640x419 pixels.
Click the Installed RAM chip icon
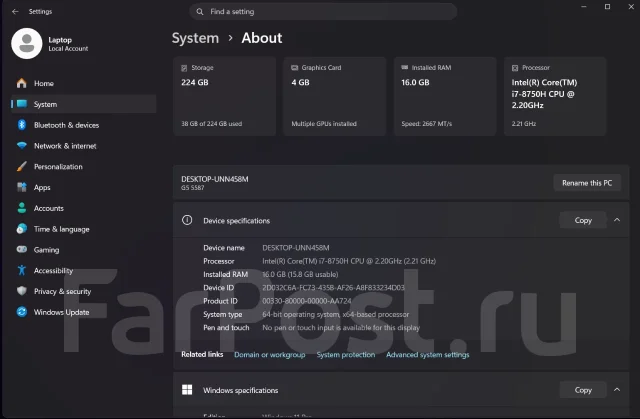tap(404, 67)
